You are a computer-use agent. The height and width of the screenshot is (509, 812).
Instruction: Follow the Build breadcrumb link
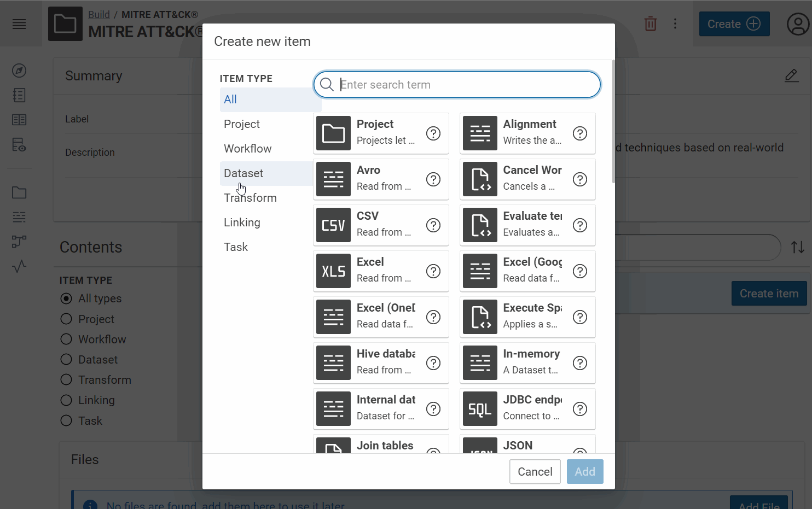point(99,15)
